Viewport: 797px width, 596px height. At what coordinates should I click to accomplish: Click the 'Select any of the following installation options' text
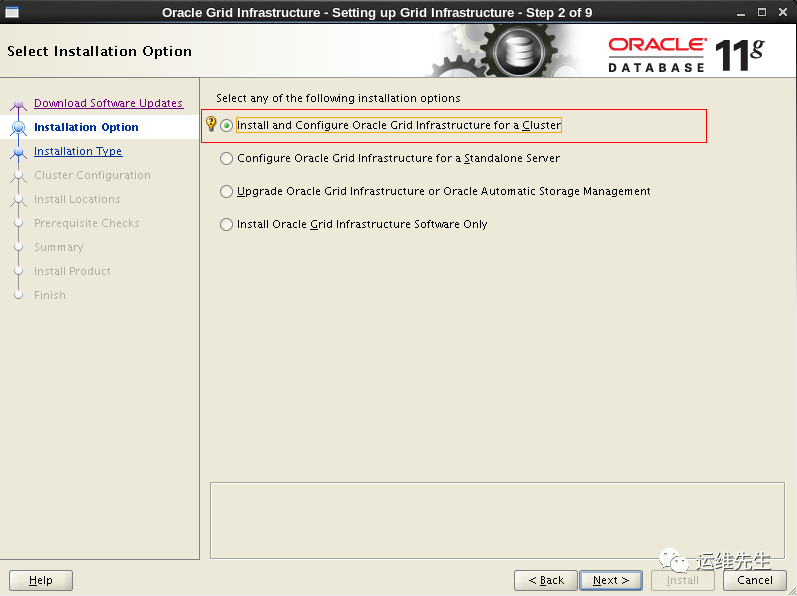(x=338, y=98)
